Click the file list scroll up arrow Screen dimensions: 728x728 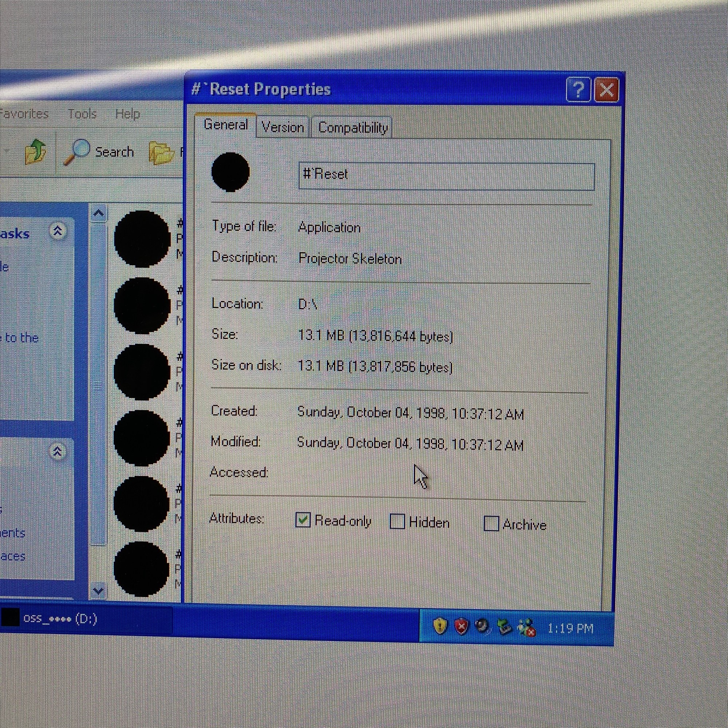[99, 214]
